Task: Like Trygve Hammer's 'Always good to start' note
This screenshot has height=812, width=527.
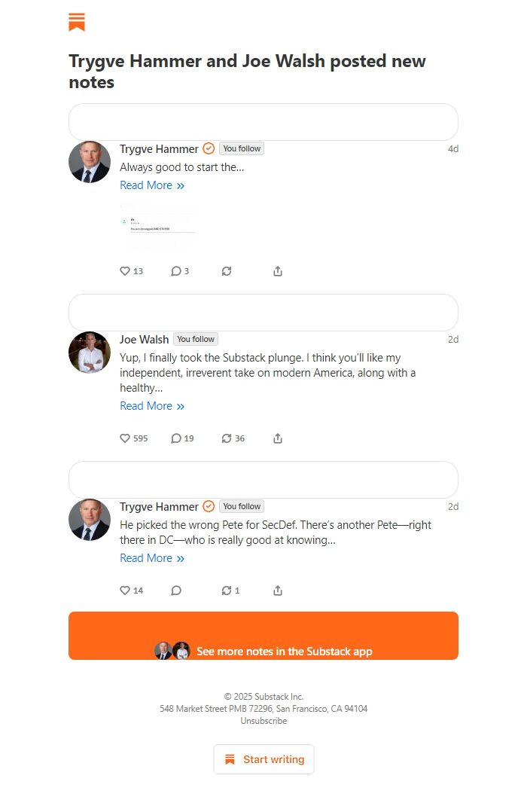Action: tap(131, 271)
